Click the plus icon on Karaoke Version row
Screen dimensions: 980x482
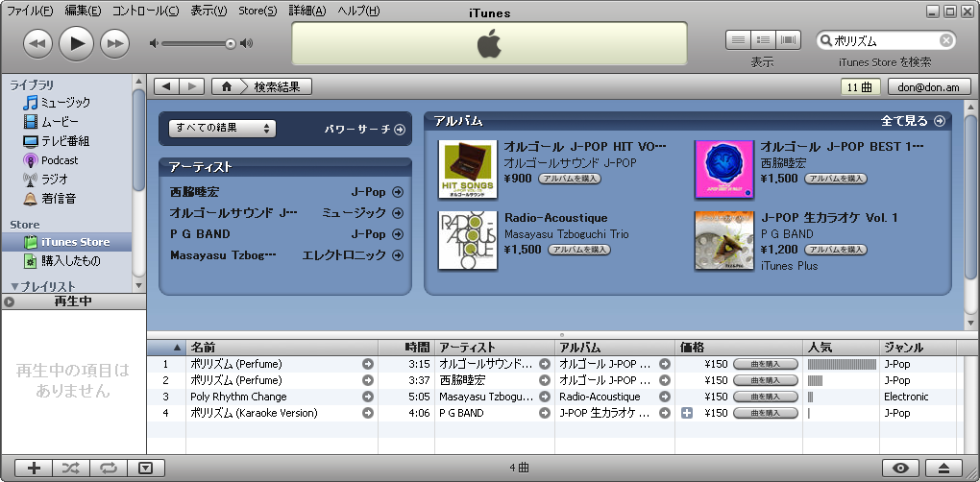(687, 413)
